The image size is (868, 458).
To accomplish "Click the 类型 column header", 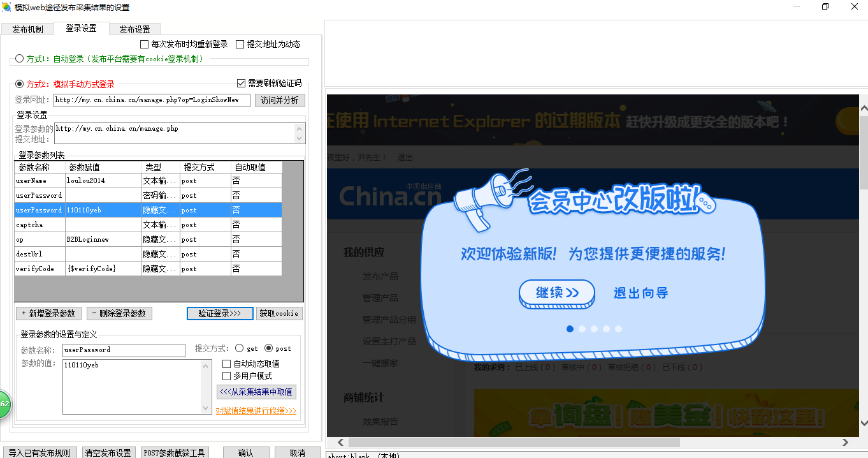I will click(x=161, y=167).
